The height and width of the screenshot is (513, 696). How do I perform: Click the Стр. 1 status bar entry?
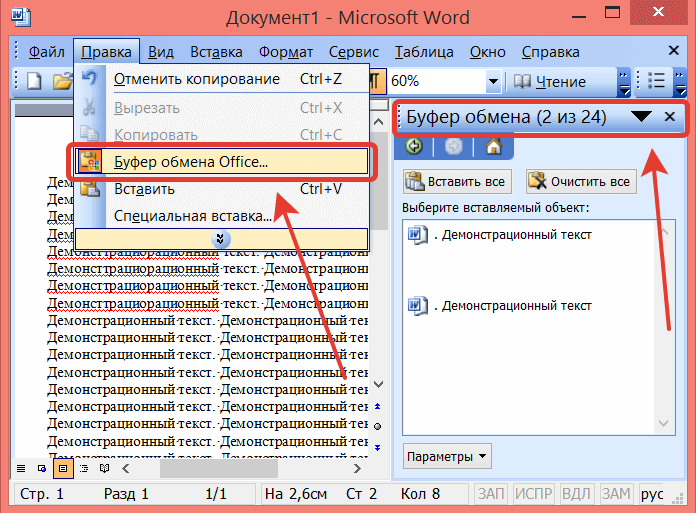click(42, 493)
